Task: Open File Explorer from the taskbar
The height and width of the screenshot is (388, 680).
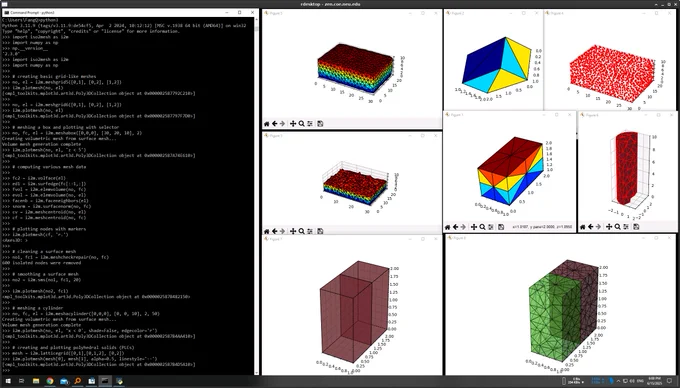Action: click(36, 381)
